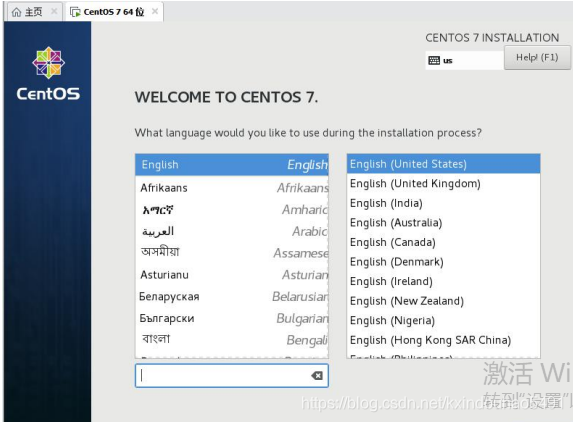Close the 主页 tab
573x422 pixels.
54,11
